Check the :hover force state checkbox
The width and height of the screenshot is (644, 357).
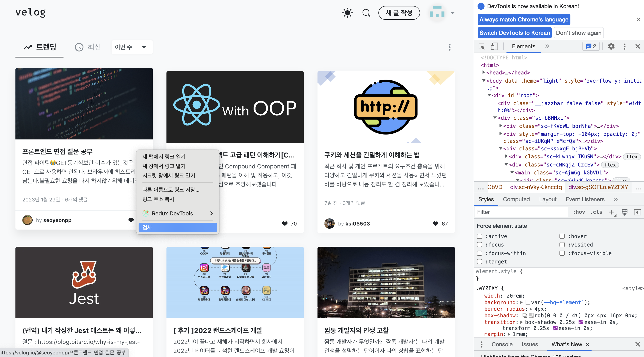562,236
